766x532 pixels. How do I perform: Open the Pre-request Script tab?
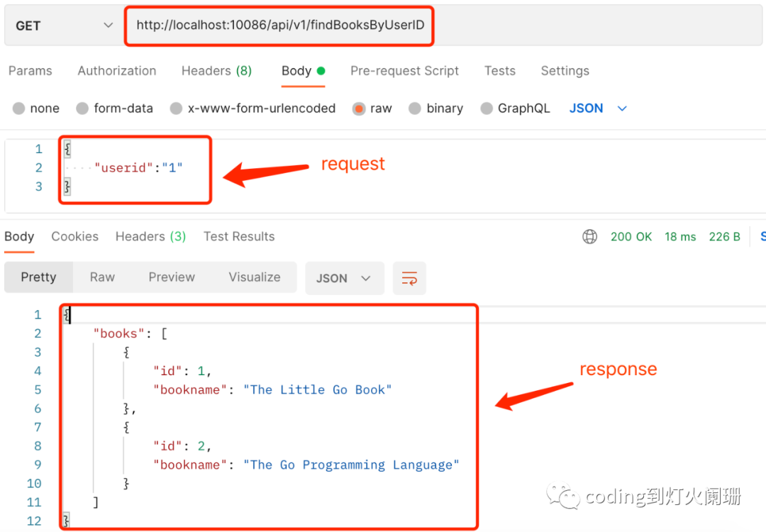404,71
